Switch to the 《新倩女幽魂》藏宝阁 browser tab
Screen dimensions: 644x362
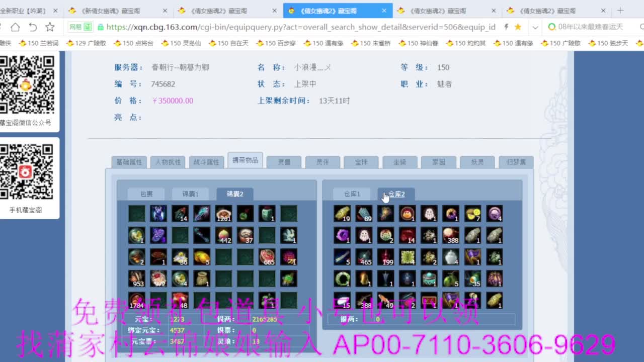(x=118, y=11)
